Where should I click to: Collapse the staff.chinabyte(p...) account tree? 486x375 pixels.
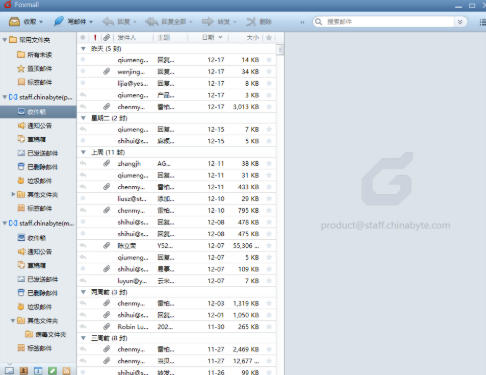coord(5,97)
